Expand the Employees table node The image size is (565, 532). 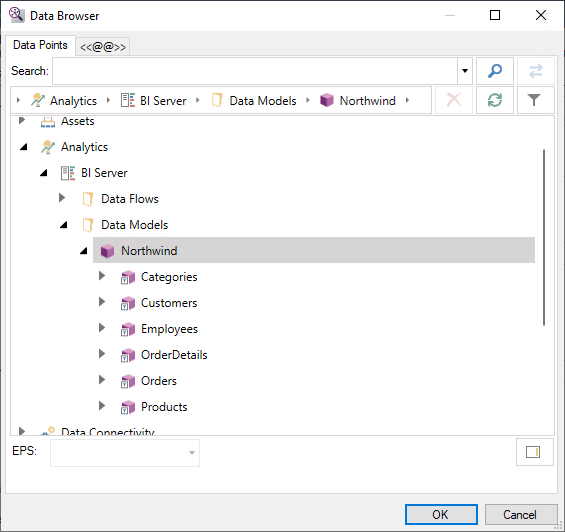(102, 328)
